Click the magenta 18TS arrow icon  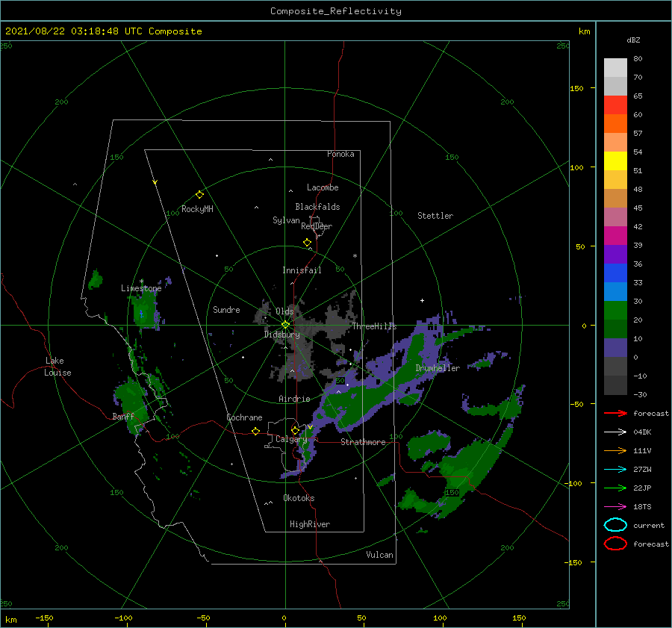pos(615,507)
